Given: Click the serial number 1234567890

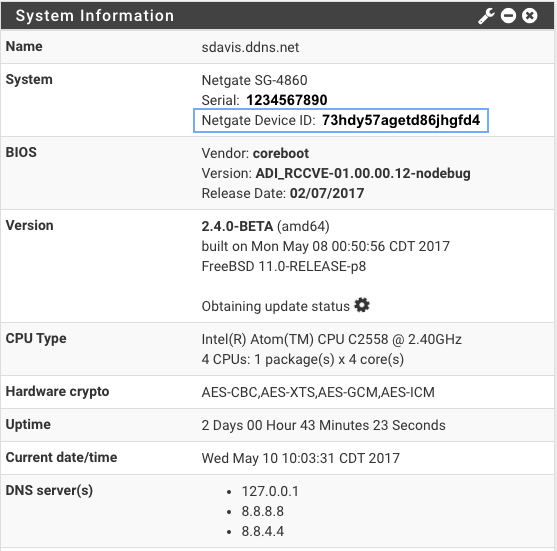Looking at the screenshot, I should click(x=287, y=100).
